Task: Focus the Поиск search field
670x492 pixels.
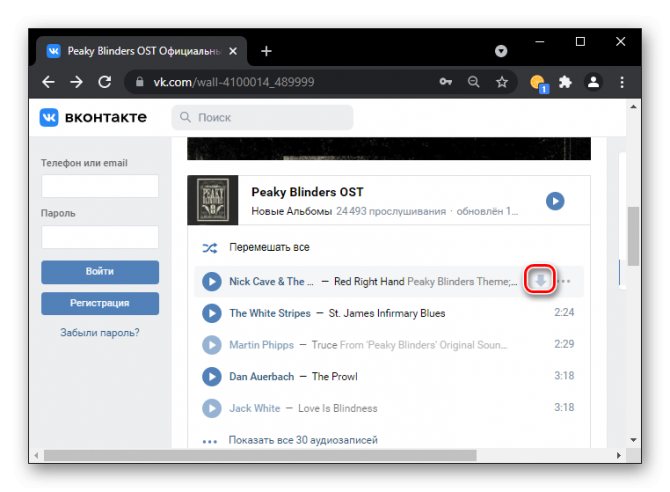Action: [262, 117]
